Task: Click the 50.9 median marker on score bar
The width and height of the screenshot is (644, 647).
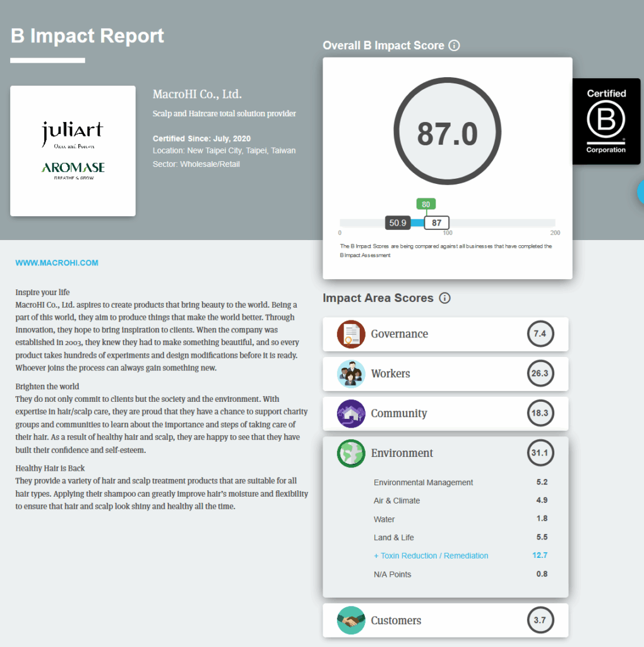Action: (x=398, y=223)
